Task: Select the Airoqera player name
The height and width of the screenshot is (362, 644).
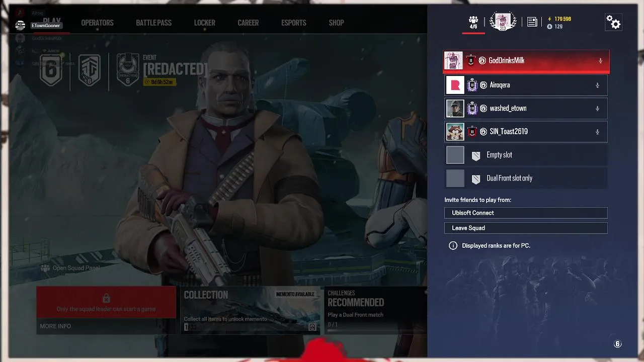Action: click(x=500, y=85)
